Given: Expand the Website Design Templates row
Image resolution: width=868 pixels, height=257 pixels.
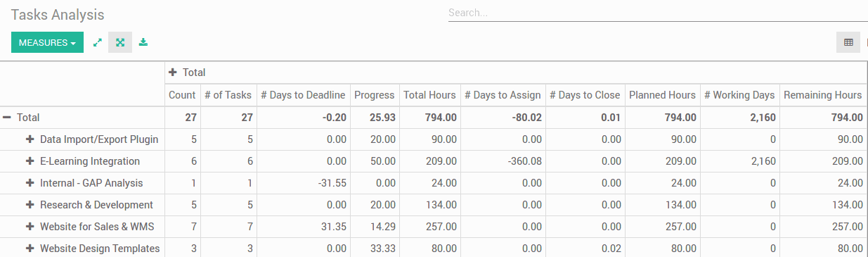Looking at the screenshot, I should coord(30,249).
